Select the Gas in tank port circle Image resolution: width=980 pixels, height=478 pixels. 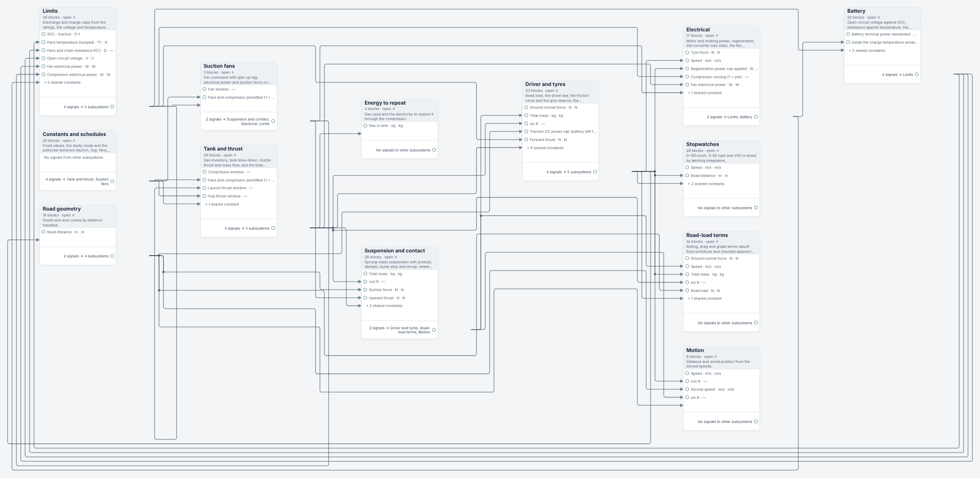pos(365,126)
